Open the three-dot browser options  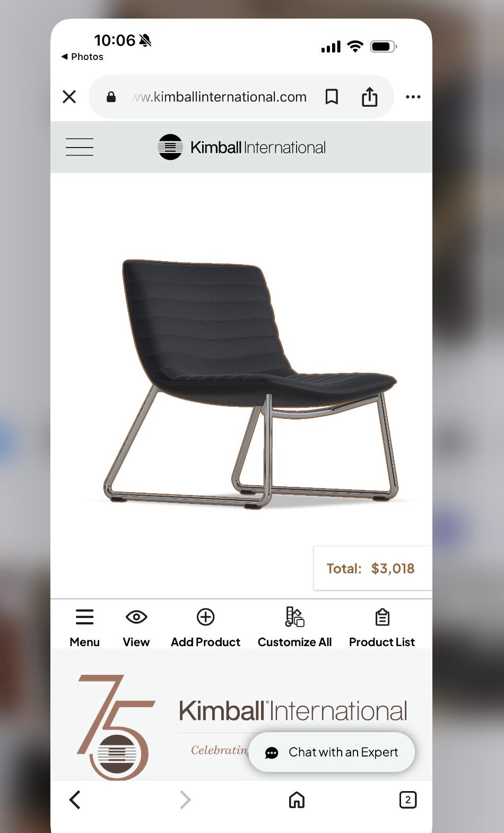413,97
